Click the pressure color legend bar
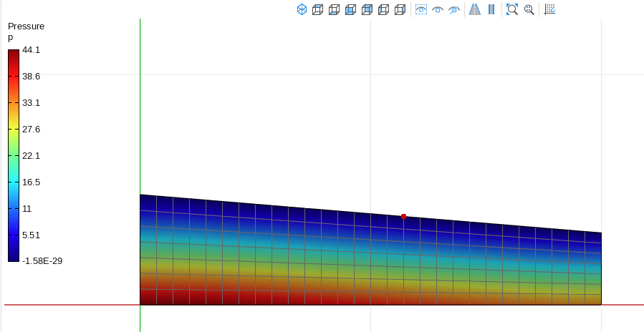Screen dimensions: 644x332 (14, 155)
